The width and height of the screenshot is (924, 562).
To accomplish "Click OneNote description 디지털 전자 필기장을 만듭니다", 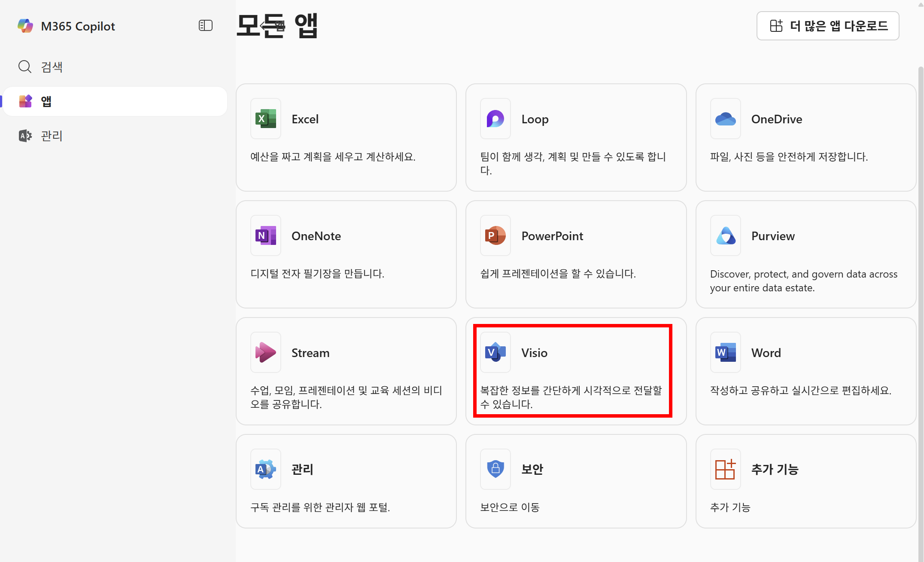I will coord(317,273).
